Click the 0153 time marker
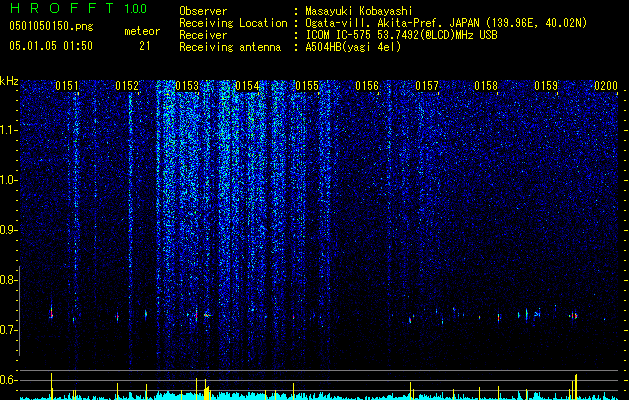629x400 pixels. click(x=187, y=86)
